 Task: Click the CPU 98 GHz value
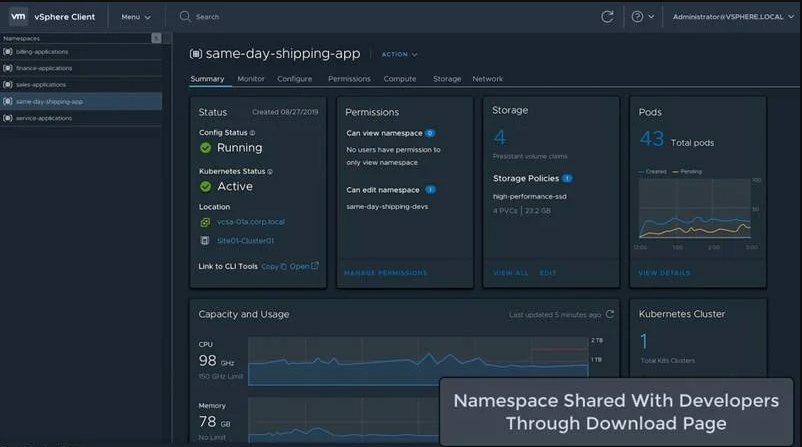click(x=216, y=361)
